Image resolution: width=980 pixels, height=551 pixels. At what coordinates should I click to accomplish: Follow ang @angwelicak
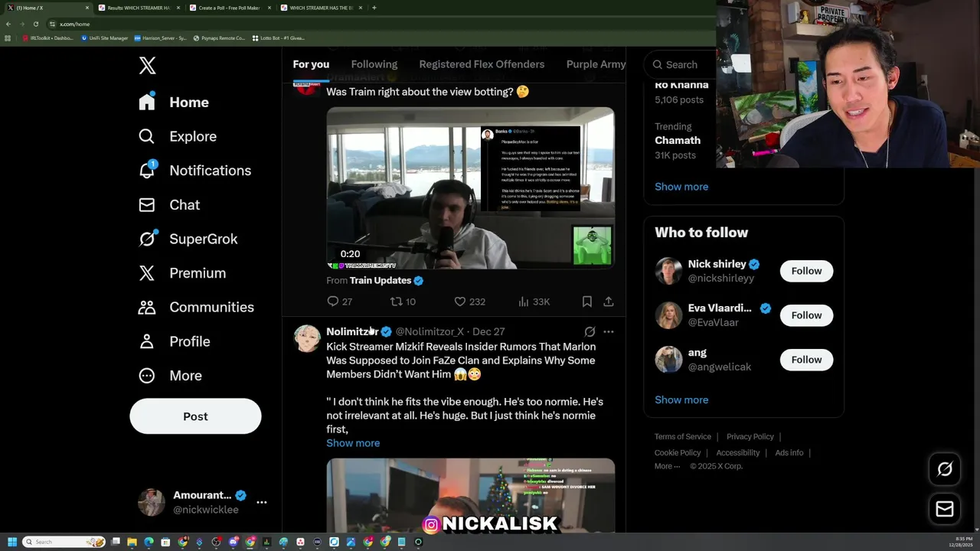pyautogui.click(x=806, y=360)
